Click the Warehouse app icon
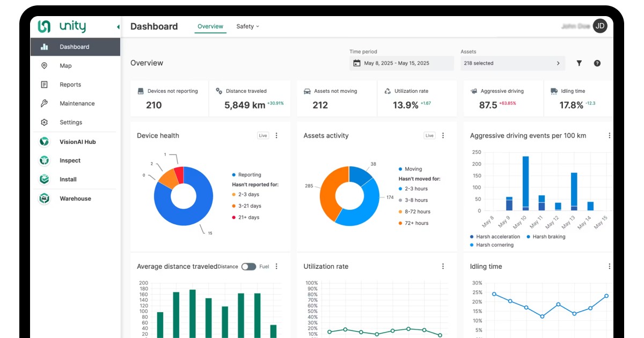 coord(44,199)
